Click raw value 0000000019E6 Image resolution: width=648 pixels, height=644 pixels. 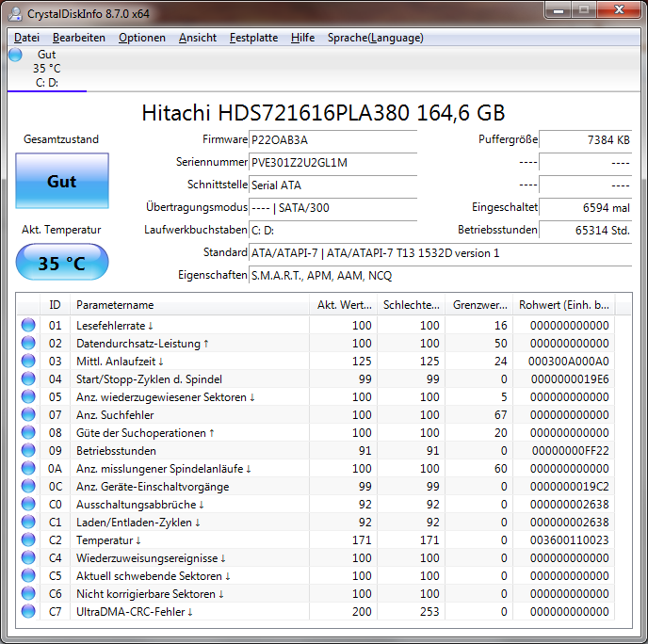pyautogui.click(x=570, y=379)
